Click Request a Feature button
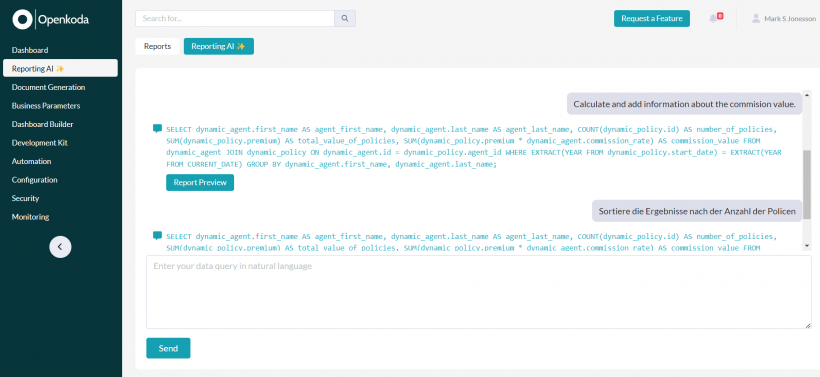Screen dimensions: 820x377 click(652, 18)
